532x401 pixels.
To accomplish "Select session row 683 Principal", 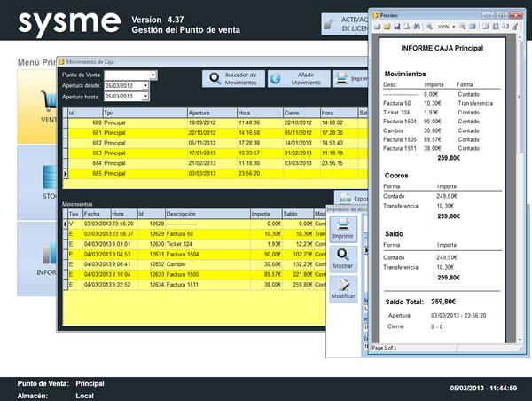I will [217, 153].
